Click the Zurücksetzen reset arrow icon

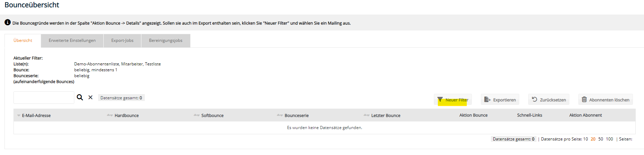534,99
